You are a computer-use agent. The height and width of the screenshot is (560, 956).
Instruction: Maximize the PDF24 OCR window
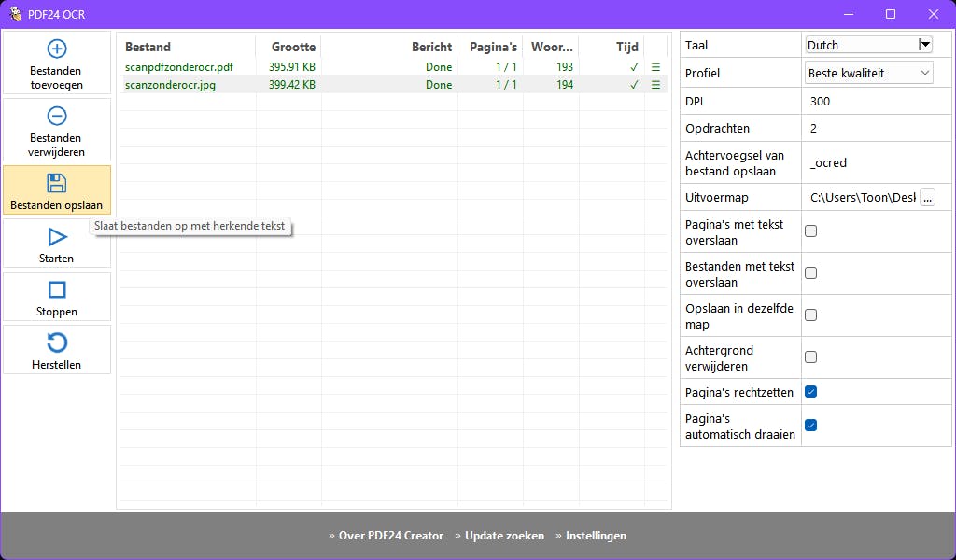(891, 14)
